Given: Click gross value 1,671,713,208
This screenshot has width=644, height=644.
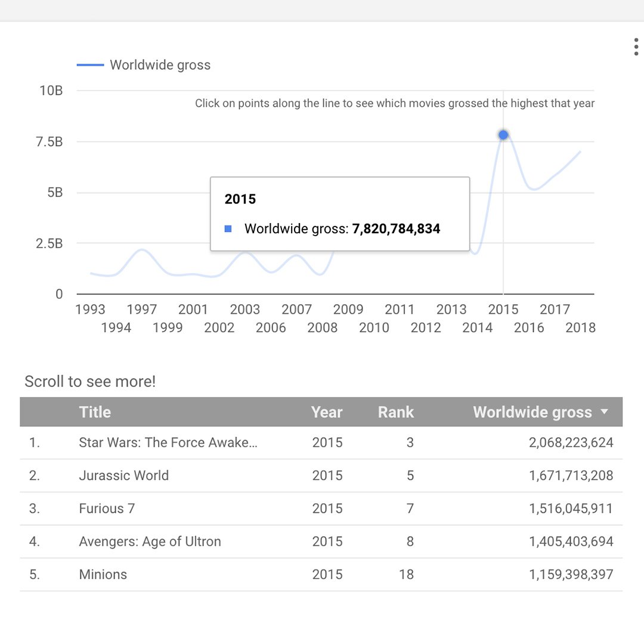Looking at the screenshot, I should click(571, 475).
